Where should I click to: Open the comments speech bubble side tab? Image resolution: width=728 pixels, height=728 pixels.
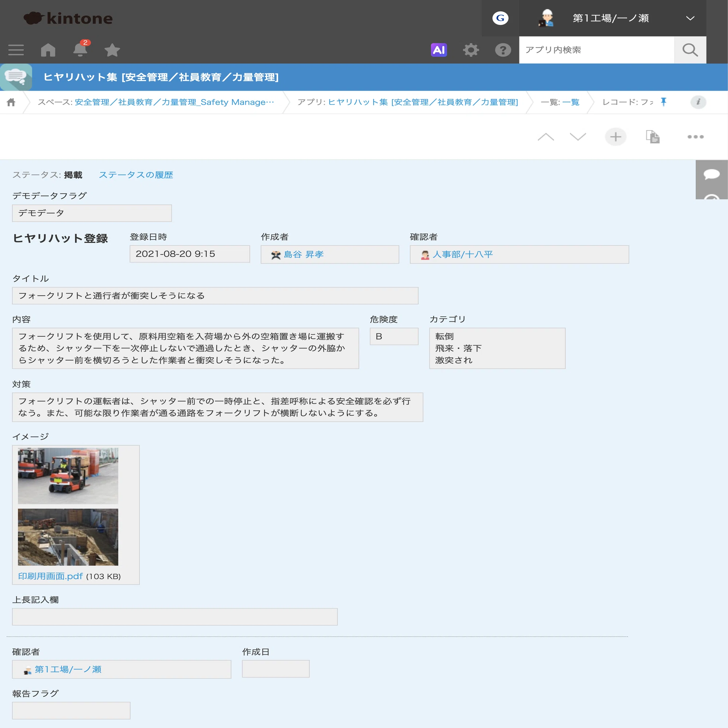click(x=711, y=174)
